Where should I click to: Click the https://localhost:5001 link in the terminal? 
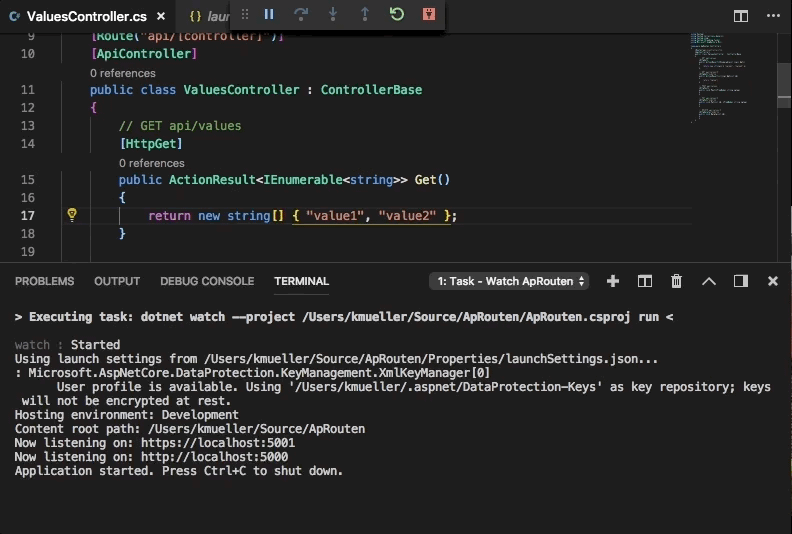pos(217,442)
